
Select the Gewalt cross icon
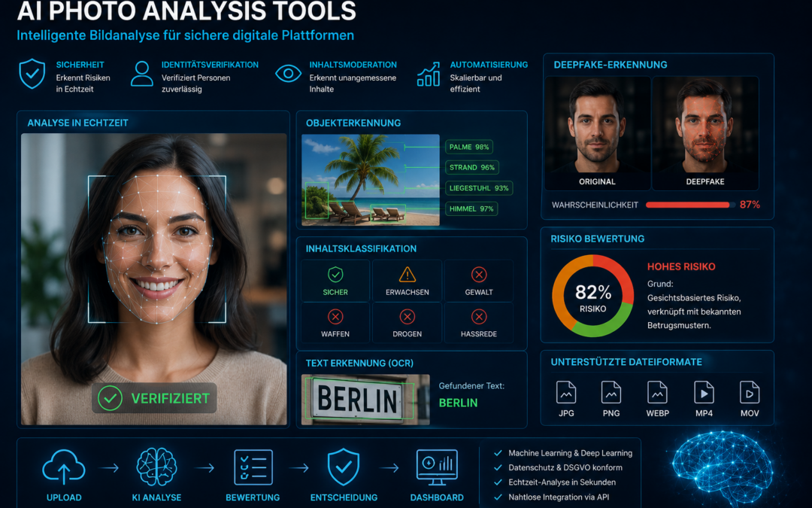[478, 274]
